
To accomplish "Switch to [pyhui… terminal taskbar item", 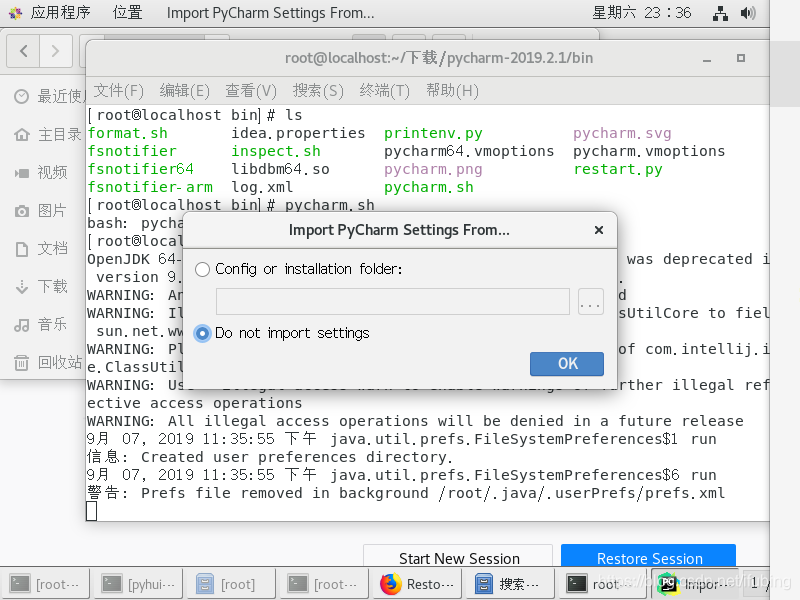I will 140,584.
